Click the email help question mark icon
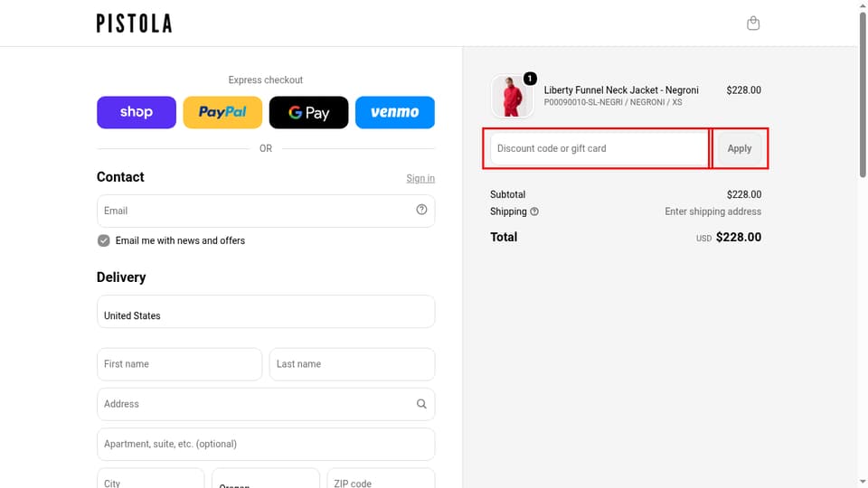The image size is (868, 488). [x=421, y=210]
